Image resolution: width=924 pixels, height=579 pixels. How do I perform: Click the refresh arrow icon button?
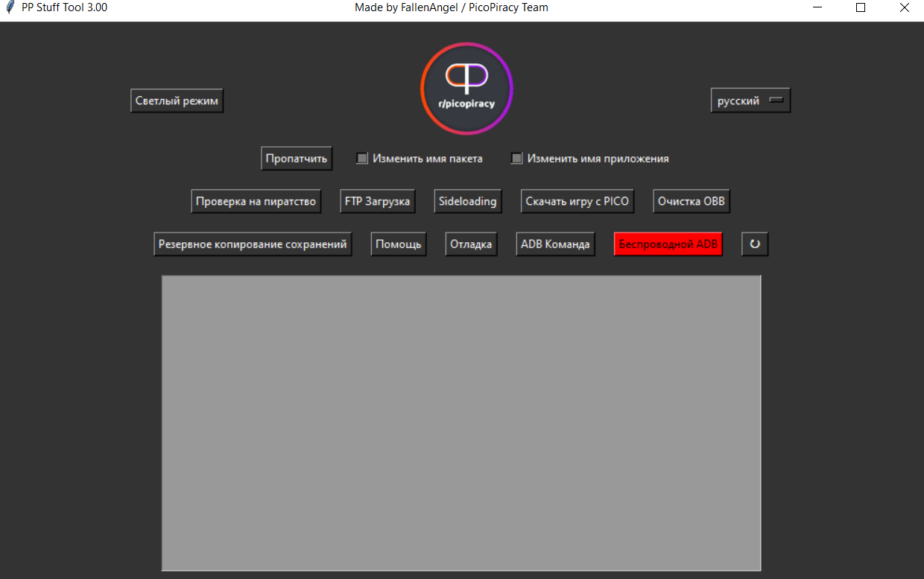click(755, 244)
